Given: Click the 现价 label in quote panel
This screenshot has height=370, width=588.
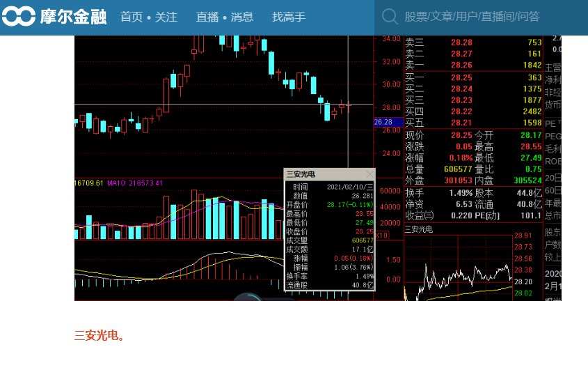Looking at the screenshot, I should point(414,135).
